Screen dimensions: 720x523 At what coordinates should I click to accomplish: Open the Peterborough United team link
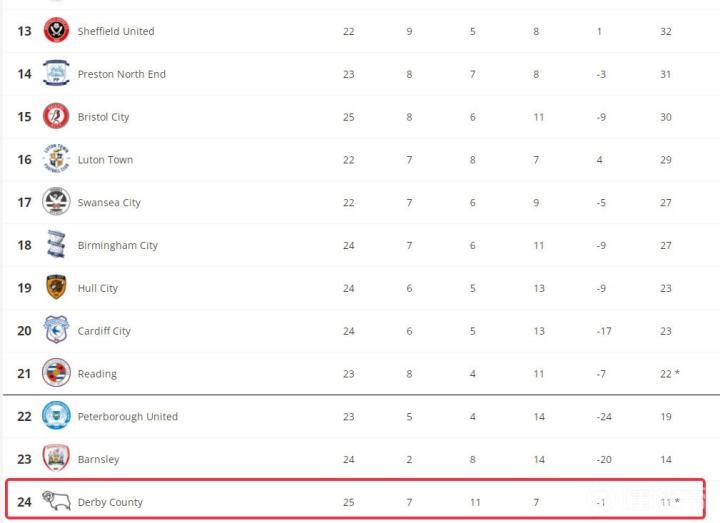(128, 416)
